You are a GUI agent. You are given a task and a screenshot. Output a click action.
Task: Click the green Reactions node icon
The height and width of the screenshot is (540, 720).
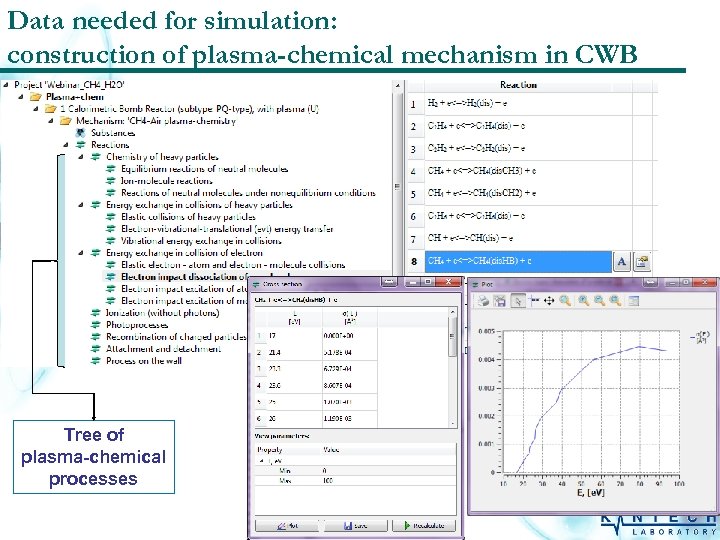coord(81,145)
